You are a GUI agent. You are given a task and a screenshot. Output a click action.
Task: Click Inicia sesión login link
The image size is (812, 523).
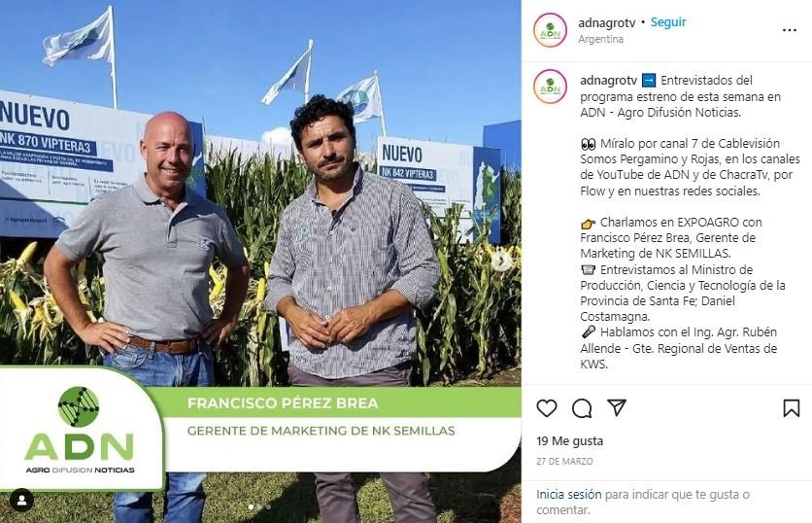point(568,494)
